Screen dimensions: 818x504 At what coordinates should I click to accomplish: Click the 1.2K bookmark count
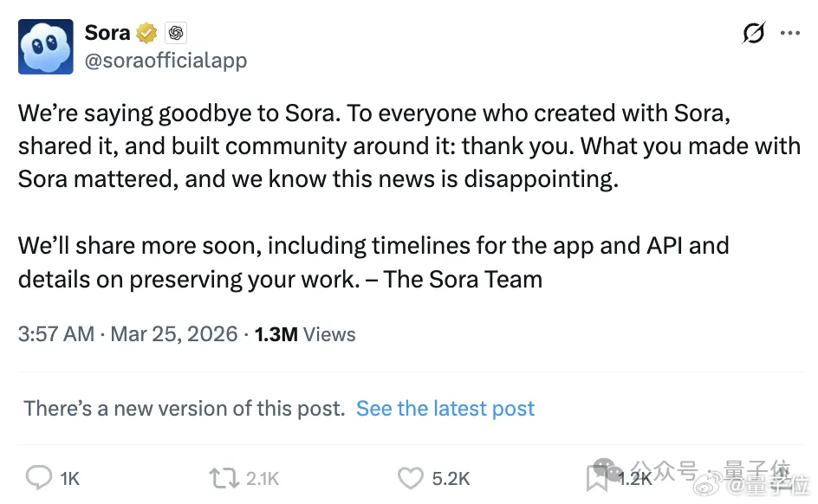633,477
